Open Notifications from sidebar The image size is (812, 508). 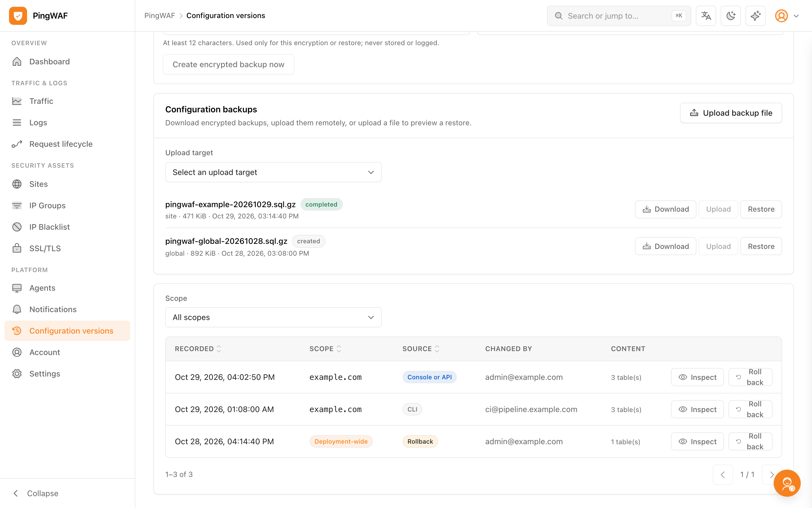click(x=67, y=309)
